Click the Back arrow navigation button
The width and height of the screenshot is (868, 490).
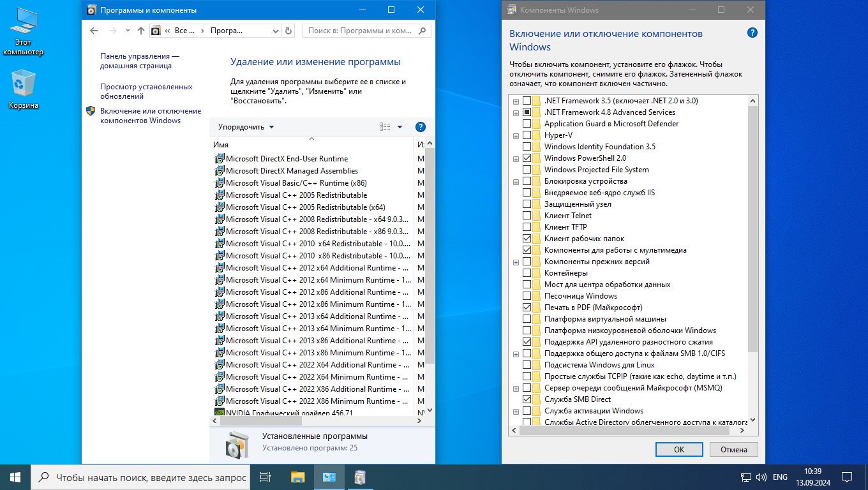click(x=94, y=31)
